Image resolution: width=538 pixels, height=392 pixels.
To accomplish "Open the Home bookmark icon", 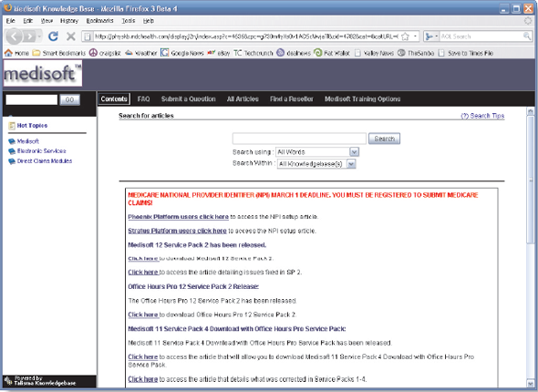I will coord(8,53).
